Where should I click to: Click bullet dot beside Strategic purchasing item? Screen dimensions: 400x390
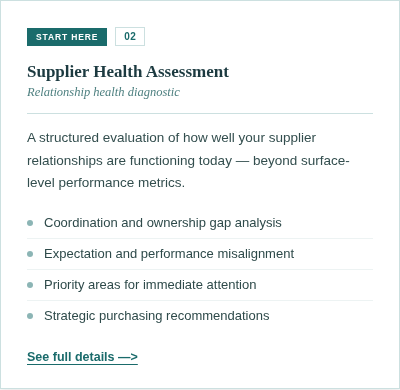30,316
